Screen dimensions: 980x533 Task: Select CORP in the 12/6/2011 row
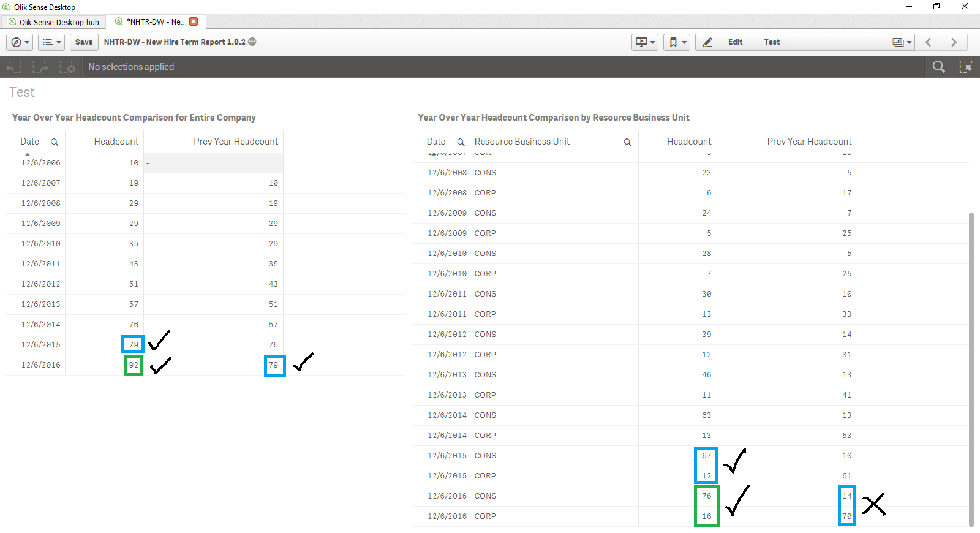(485, 314)
